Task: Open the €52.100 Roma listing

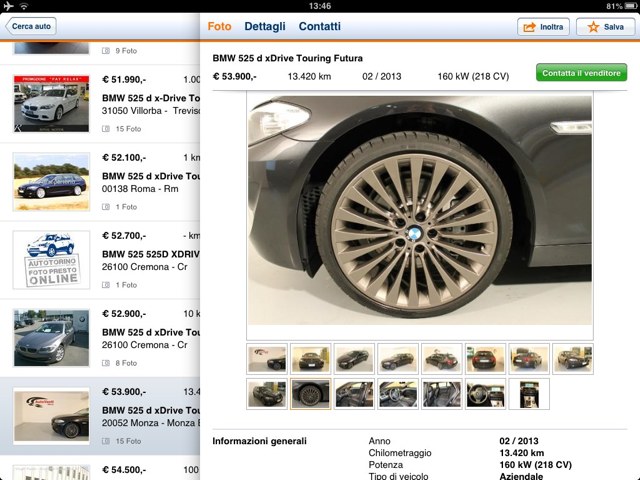Action: [150, 182]
